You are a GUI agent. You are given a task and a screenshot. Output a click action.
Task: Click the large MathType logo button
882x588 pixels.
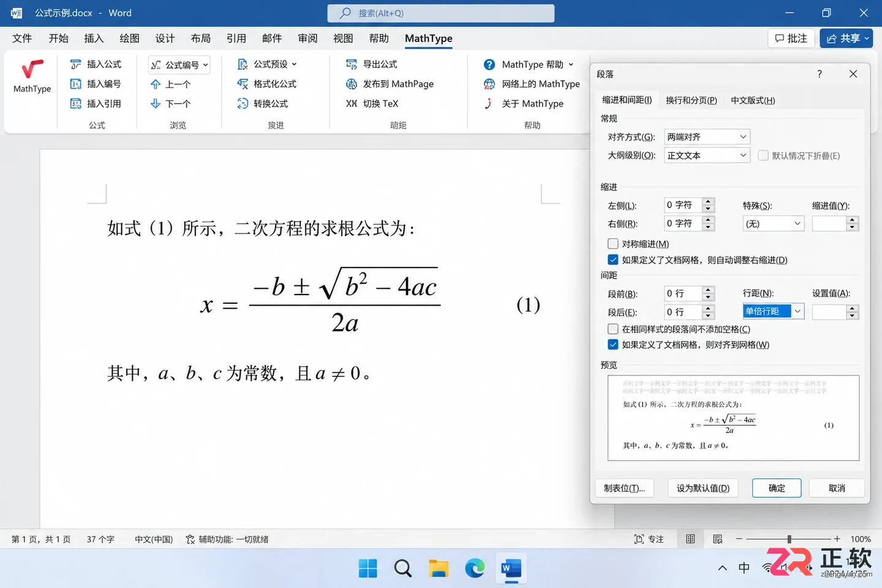click(32, 77)
